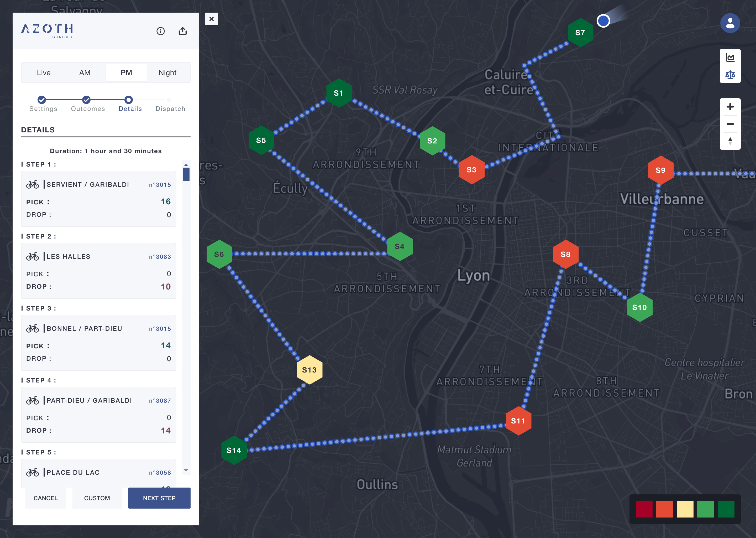Select the dark red legend swatch
The height and width of the screenshot is (538, 756).
click(644, 509)
